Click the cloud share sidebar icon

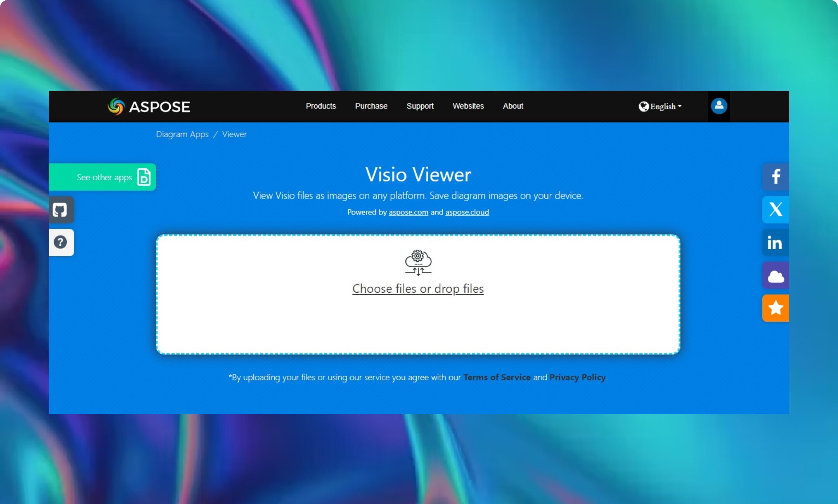pyautogui.click(x=774, y=275)
